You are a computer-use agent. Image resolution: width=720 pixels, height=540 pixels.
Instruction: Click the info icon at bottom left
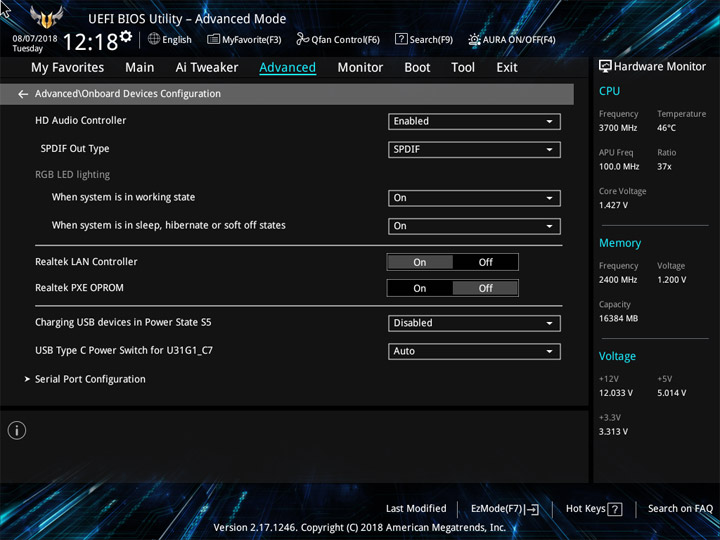point(17,430)
